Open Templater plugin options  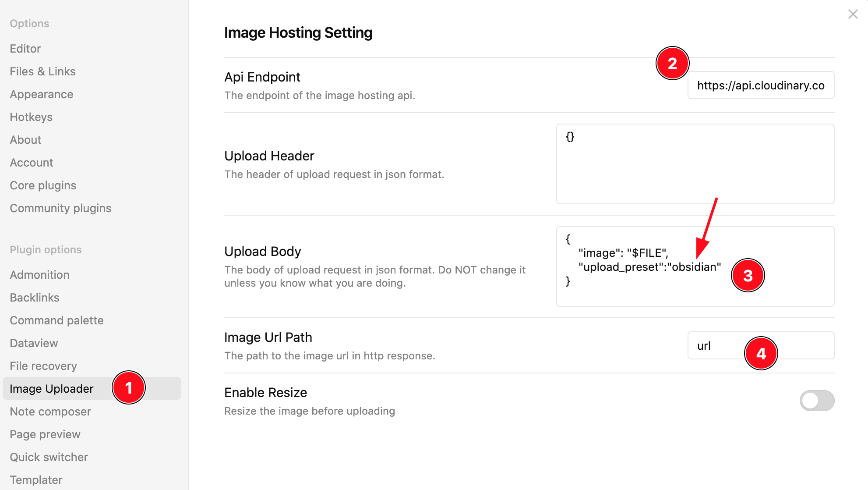(36, 480)
